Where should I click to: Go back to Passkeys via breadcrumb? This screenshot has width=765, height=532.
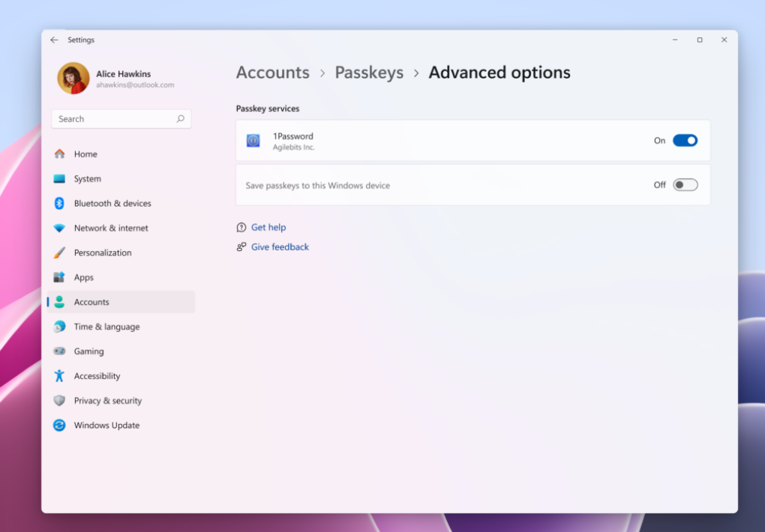369,72
